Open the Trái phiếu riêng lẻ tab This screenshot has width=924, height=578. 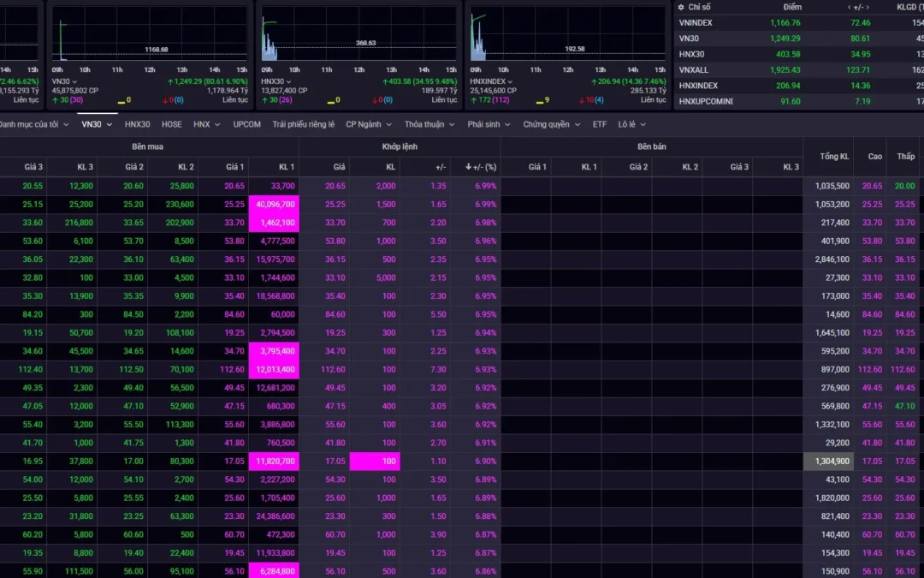click(x=303, y=124)
